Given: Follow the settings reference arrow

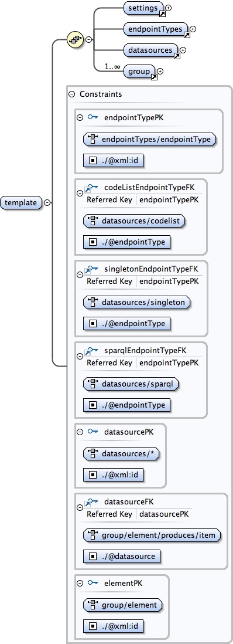Looking at the screenshot, I should (x=162, y=13).
